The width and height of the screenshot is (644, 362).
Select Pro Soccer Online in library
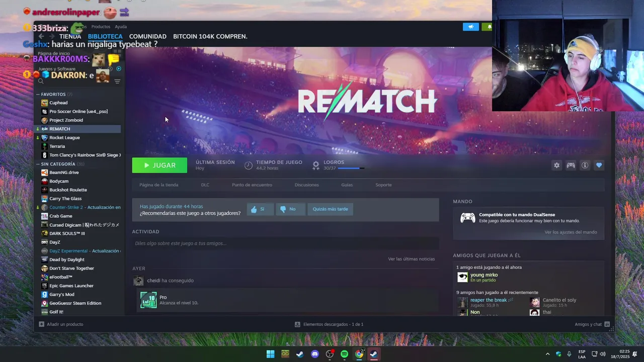(78, 112)
